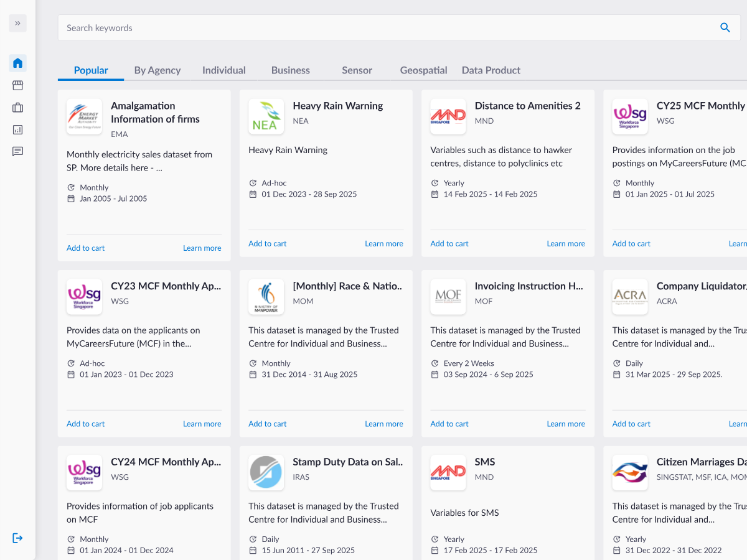747x560 pixels.
Task: Focus the Search keywords field
Action: pos(399,28)
